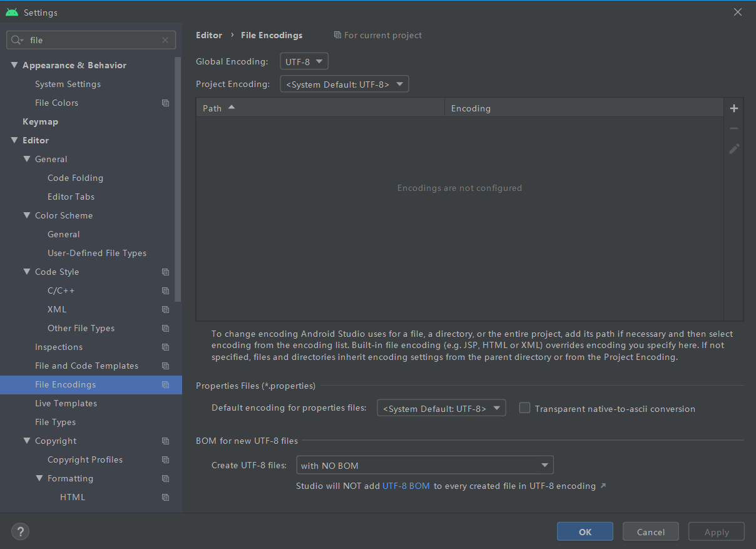The width and height of the screenshot is (756, 549).
Task: Click the external link arrow after BOM note
Action: pyautogui.click(x=603, y=486)
